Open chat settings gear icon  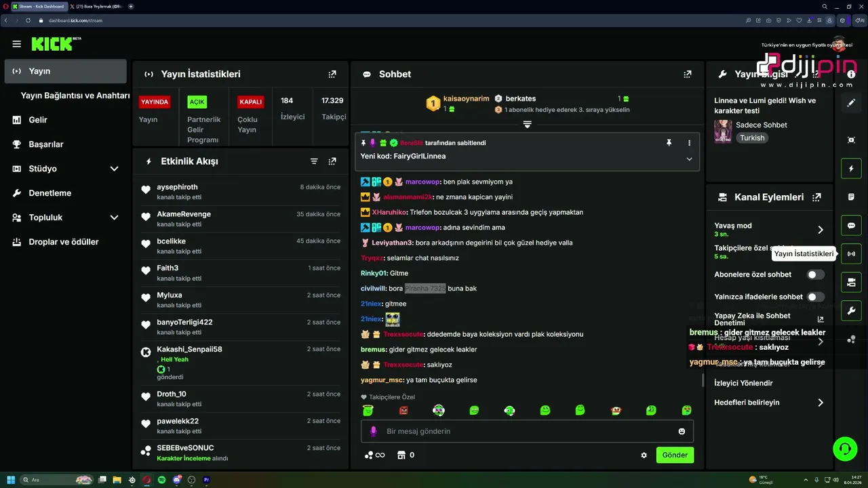(644, 455)
